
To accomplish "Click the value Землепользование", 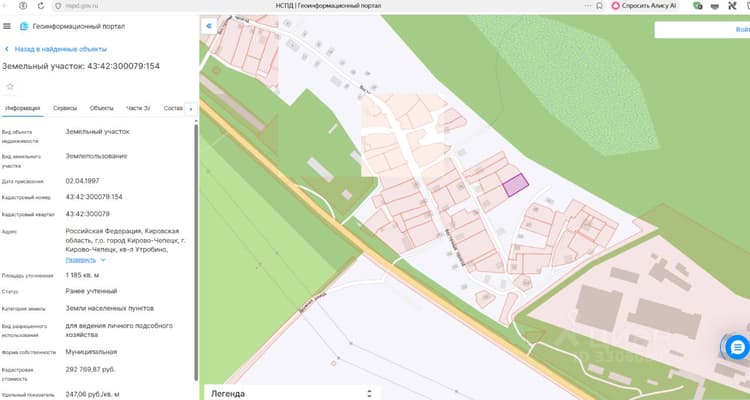I will (x=96, y=156).
